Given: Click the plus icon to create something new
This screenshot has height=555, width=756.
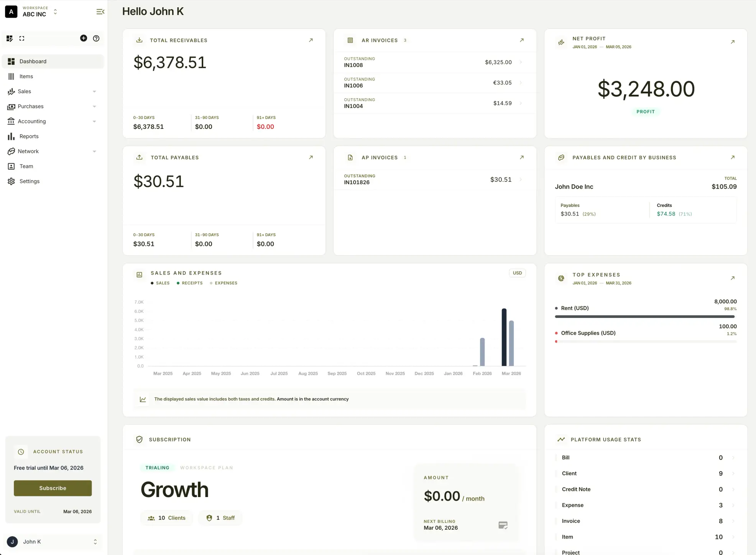Looking at the screenshot, I should point(84,38).
